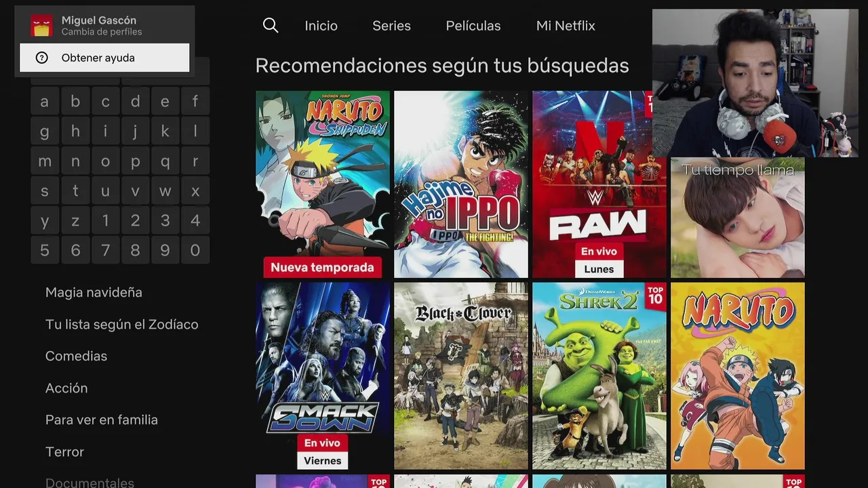Select number 1 key

(x=105, y=221)
